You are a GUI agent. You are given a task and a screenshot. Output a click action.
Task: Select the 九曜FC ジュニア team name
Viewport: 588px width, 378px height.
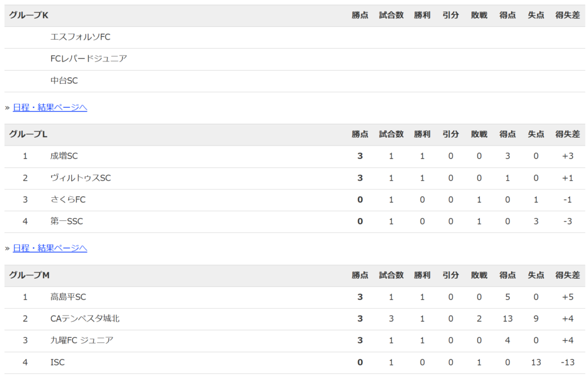82,340
